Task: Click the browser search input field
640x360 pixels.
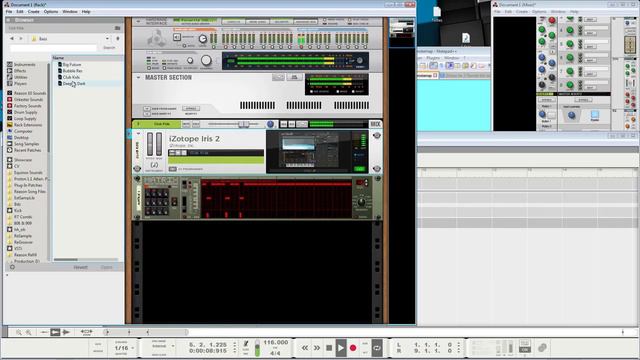Action: (x=53, y=48)
